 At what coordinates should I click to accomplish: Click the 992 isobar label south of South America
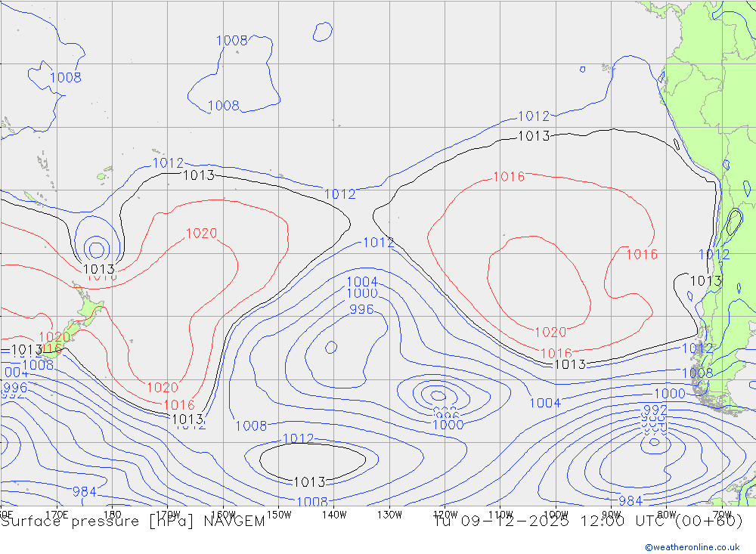click(655, 410)
